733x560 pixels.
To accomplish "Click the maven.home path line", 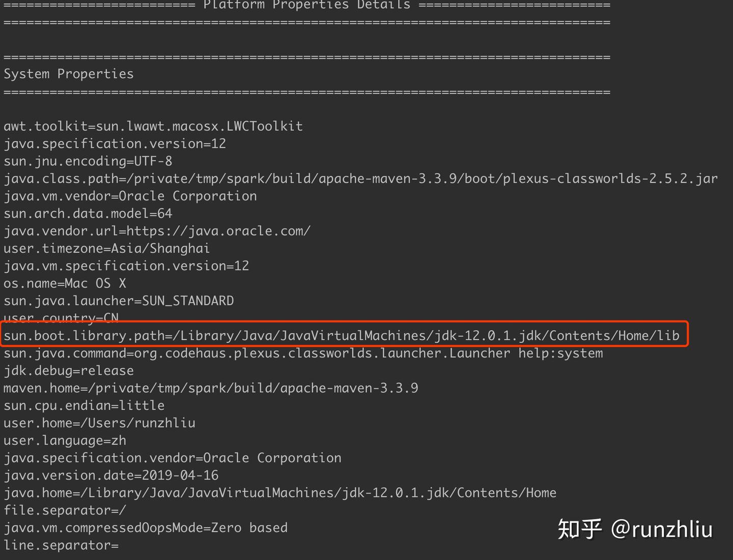I will [x=211, y=388].
